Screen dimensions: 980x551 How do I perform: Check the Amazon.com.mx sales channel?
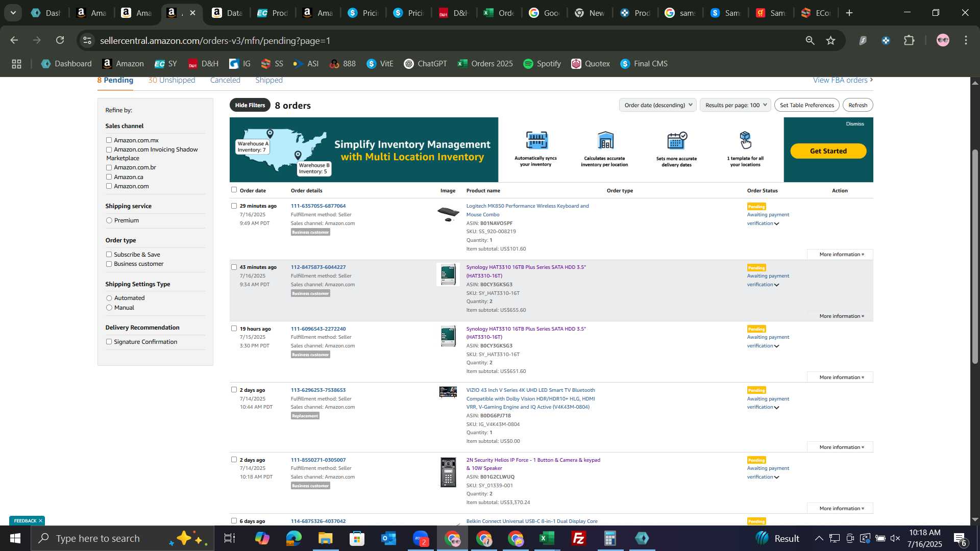[109, 140]
